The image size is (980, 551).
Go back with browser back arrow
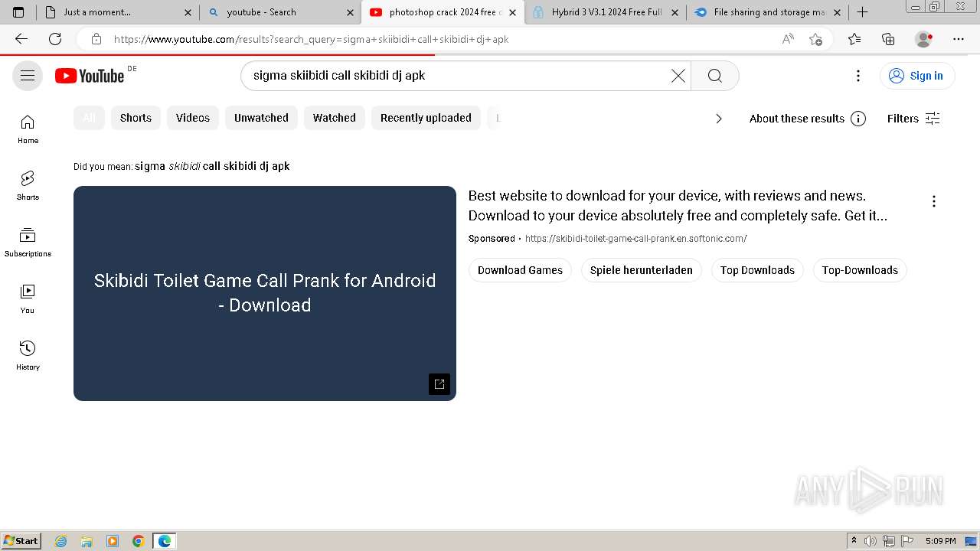[21, 39]
